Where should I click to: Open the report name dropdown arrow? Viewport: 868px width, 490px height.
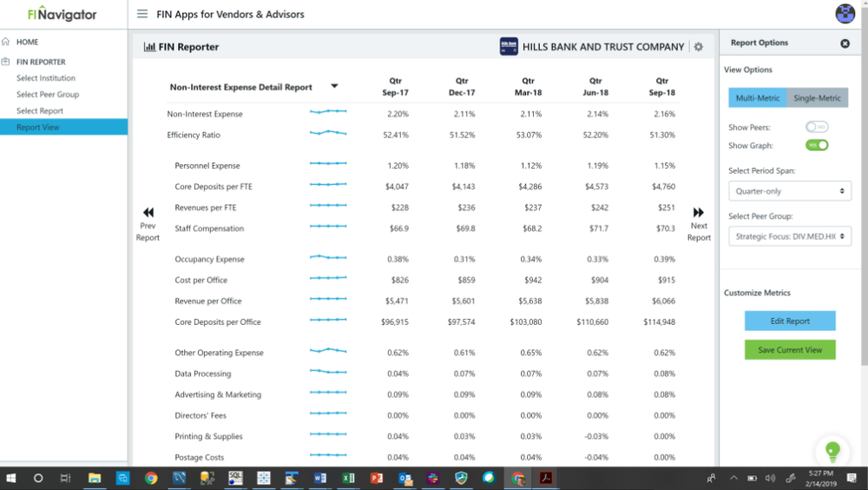[334, 86]
